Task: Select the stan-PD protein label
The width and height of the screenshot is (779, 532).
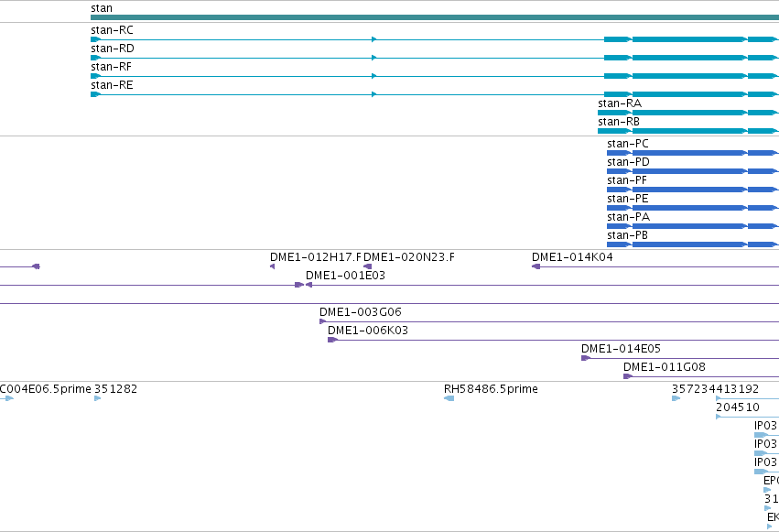Action: point(628,162)
